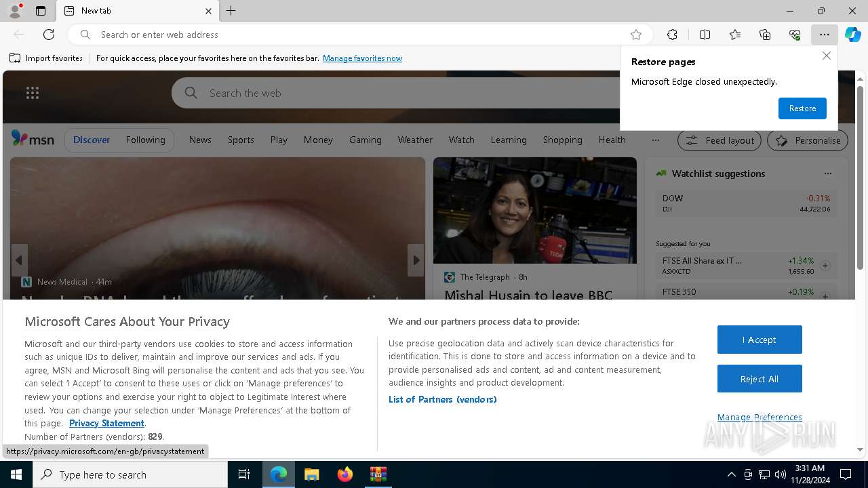This screenshot has height=488, width=868.
Task: Toggle Split screen view
Action: [705, 35]
